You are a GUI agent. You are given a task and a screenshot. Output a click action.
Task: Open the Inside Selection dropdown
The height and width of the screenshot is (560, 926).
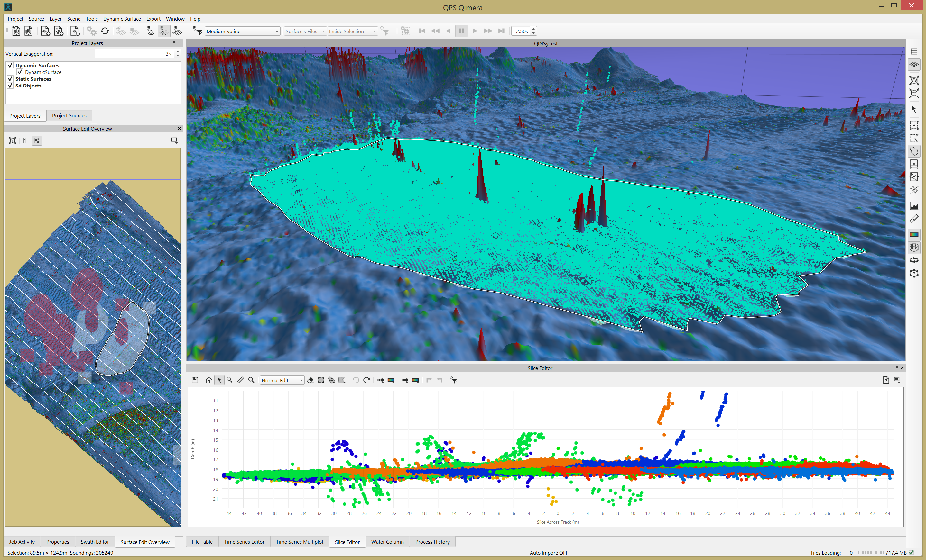tap(352, 31)
